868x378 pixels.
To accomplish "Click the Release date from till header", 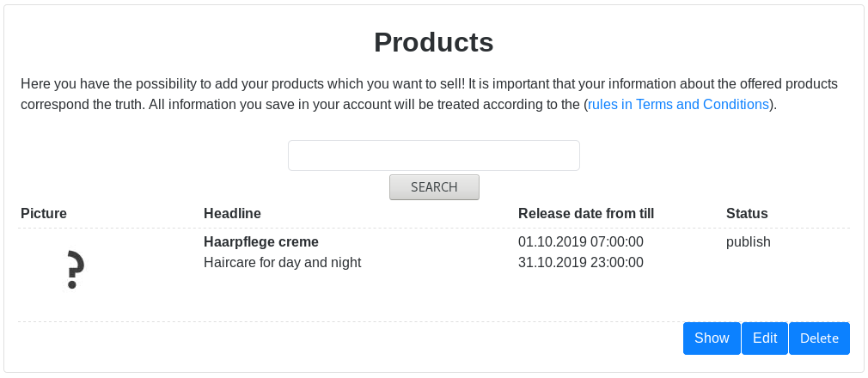I will point(586,213).
